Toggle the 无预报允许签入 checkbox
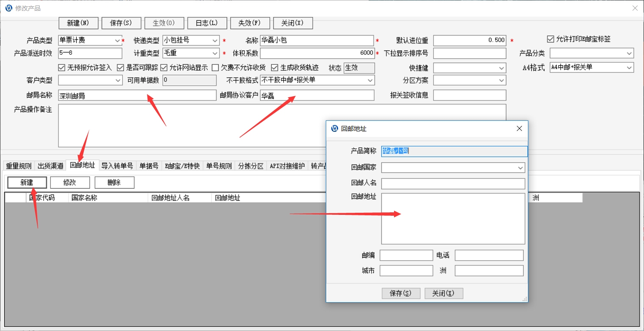 pyautogui.click(x=61, y=67)
